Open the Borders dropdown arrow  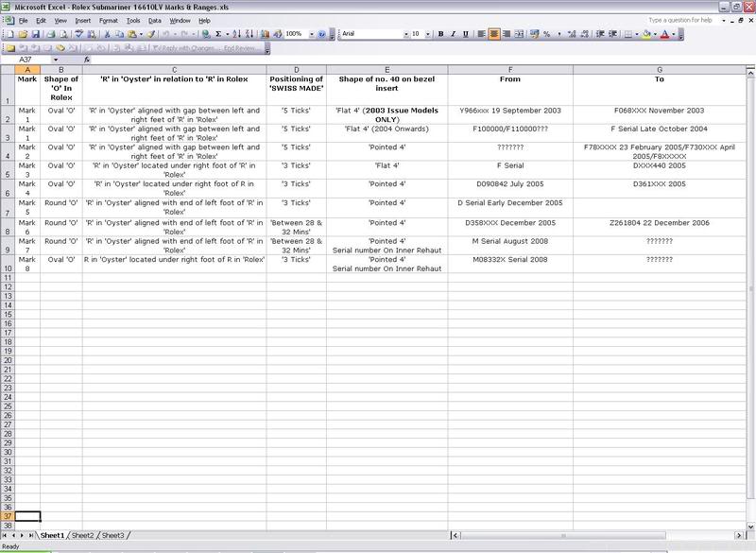click(636, 34)
